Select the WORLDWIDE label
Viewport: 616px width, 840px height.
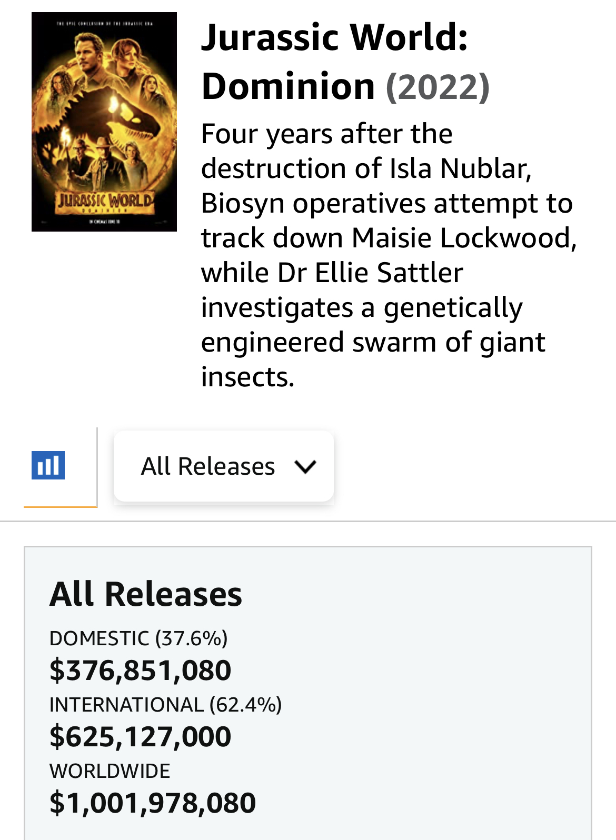pos(110,771)
